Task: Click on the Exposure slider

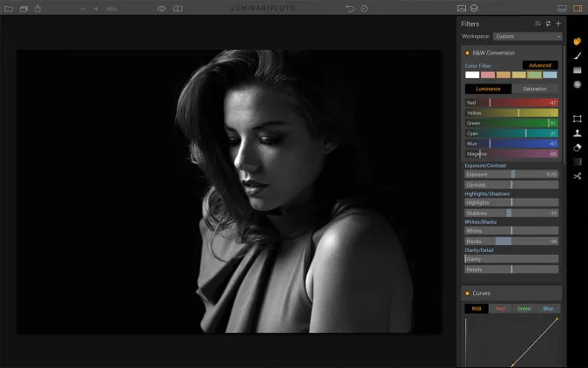Action: tap(512, 174)
